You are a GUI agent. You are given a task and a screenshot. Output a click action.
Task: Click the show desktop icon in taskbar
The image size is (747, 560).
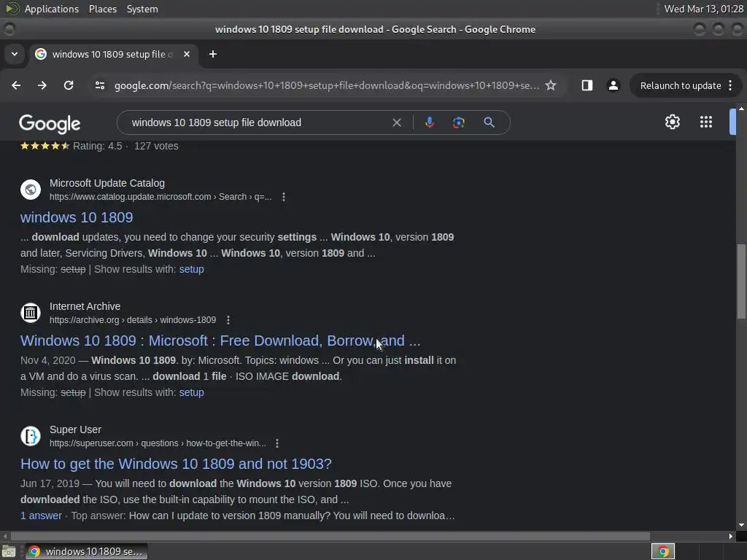coord(9,551)
